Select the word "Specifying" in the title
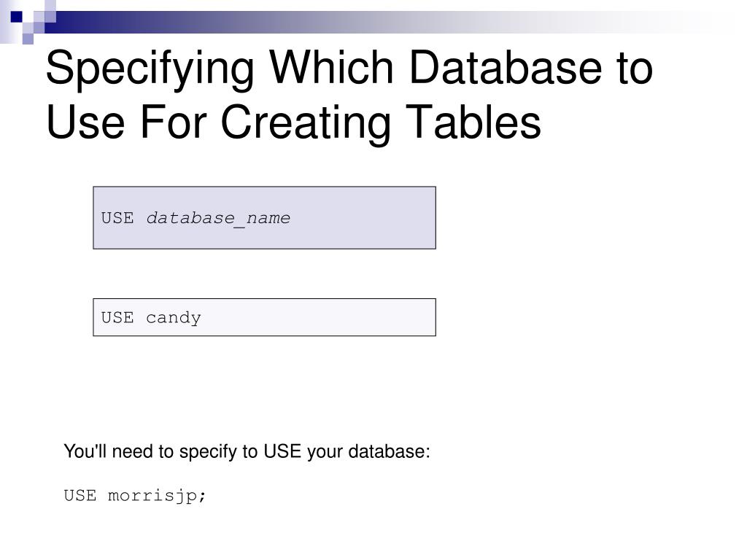Viewport: 747px width, 560px height. point(150,69)
